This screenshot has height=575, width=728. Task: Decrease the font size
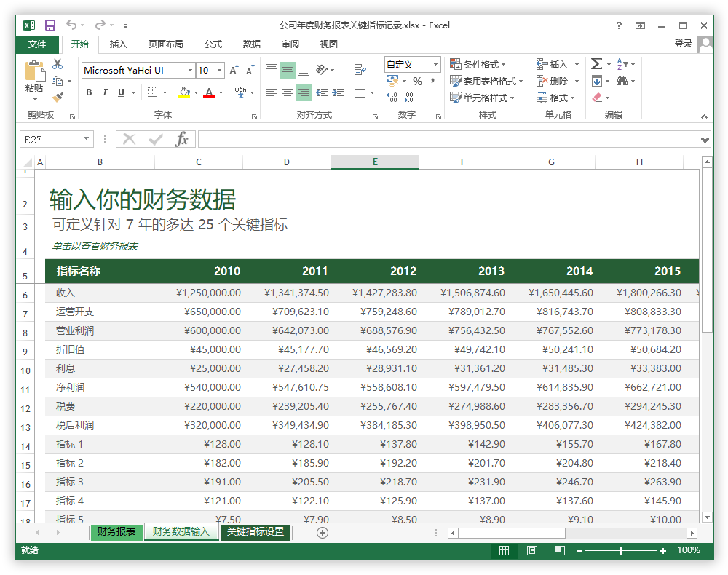coord(250,70)
